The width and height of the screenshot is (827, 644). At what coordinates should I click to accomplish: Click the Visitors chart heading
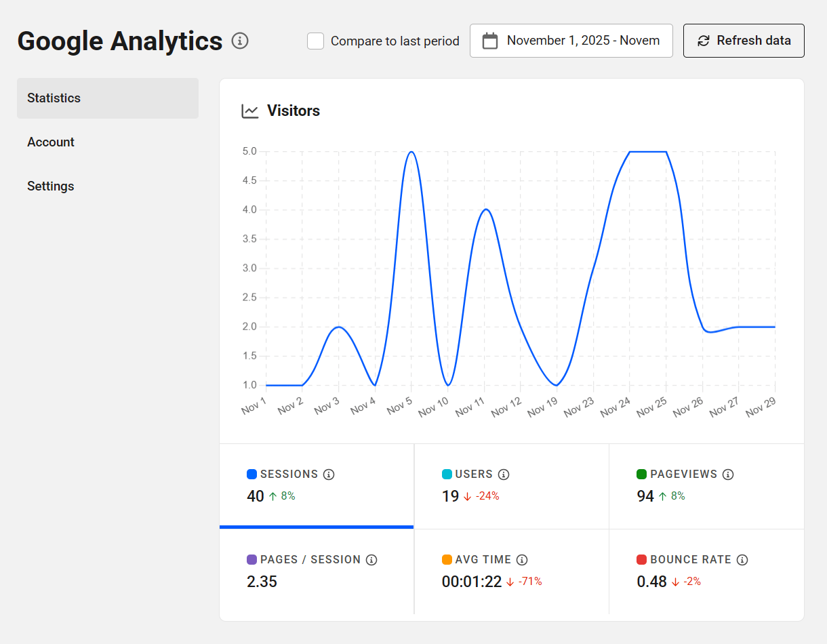(294, 111)
